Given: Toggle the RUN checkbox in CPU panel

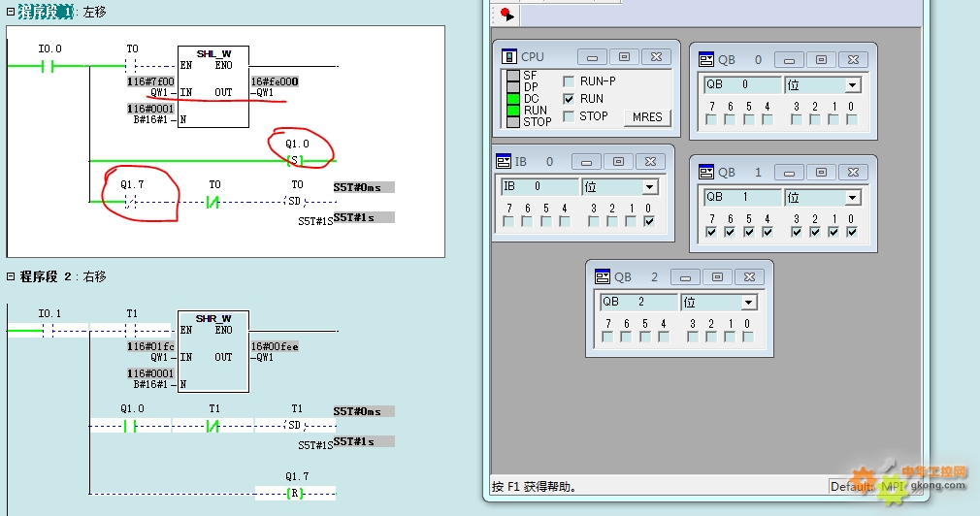Looking at the screenshot, I should click(x=569, y=99).
